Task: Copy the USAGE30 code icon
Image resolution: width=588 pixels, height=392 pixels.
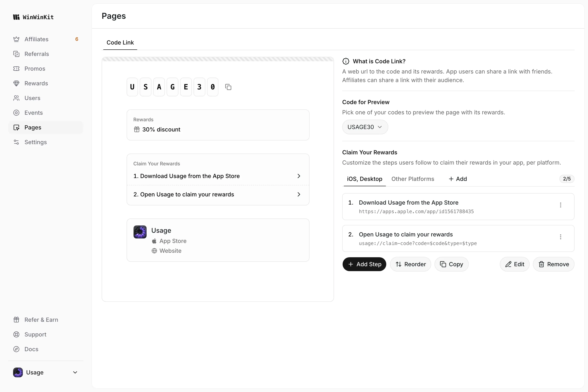Action: pyautogui.click(x=228, y=87)
